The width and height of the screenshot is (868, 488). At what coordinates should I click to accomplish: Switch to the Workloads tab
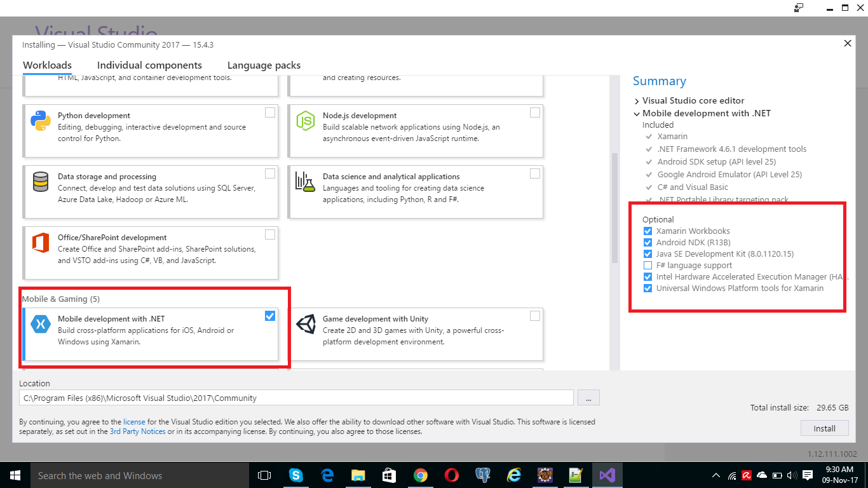coord(47,65)
